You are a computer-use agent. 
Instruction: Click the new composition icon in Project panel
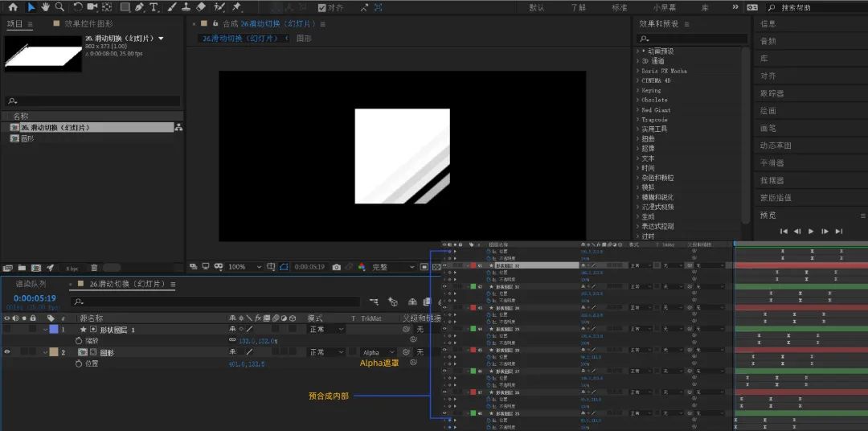36,268
